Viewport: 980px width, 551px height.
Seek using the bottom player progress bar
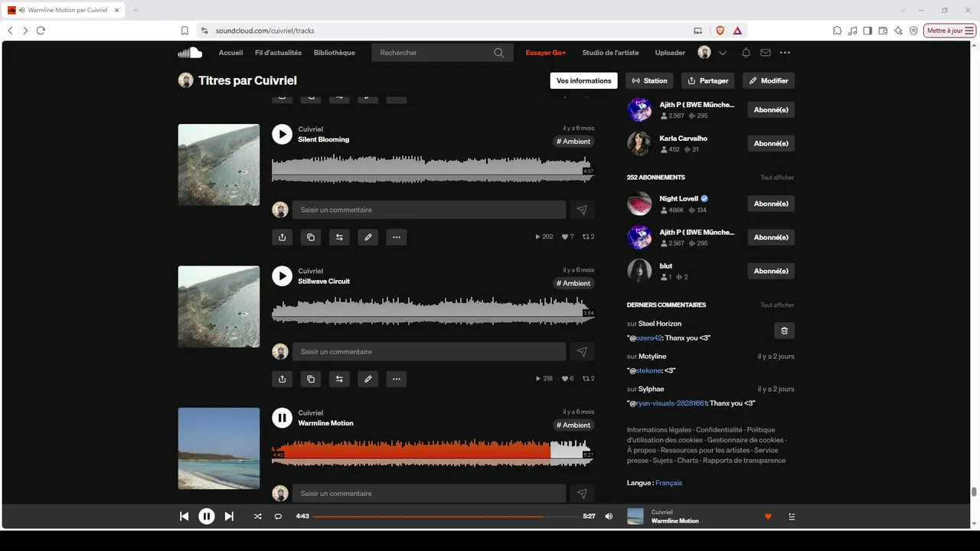point(446,517)
